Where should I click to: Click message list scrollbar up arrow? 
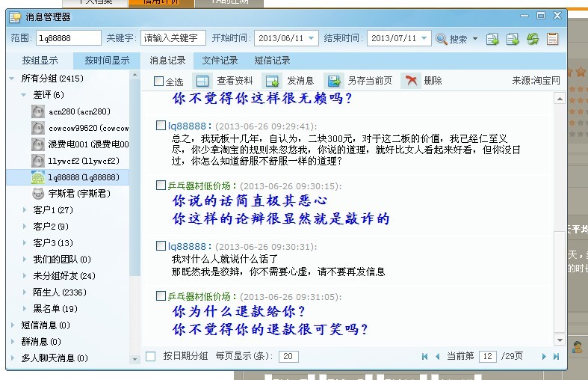[560, 99]
